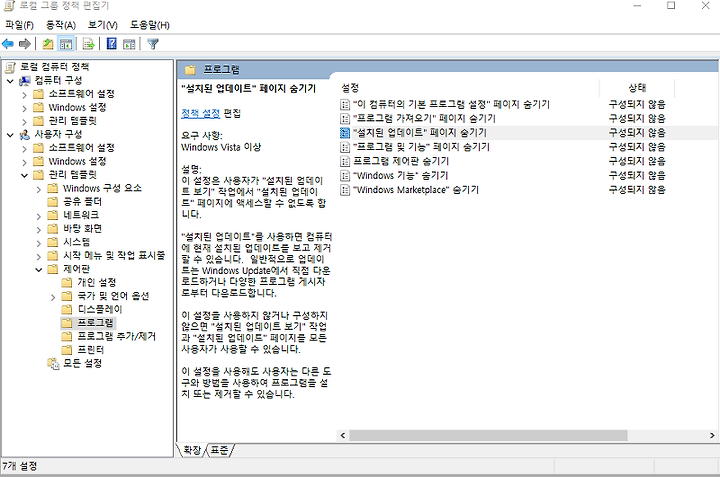Expand 소프트웨어 설정 under 컴퓨터 구성
Viewport: 720px width, 477px height.
(24, 95)
